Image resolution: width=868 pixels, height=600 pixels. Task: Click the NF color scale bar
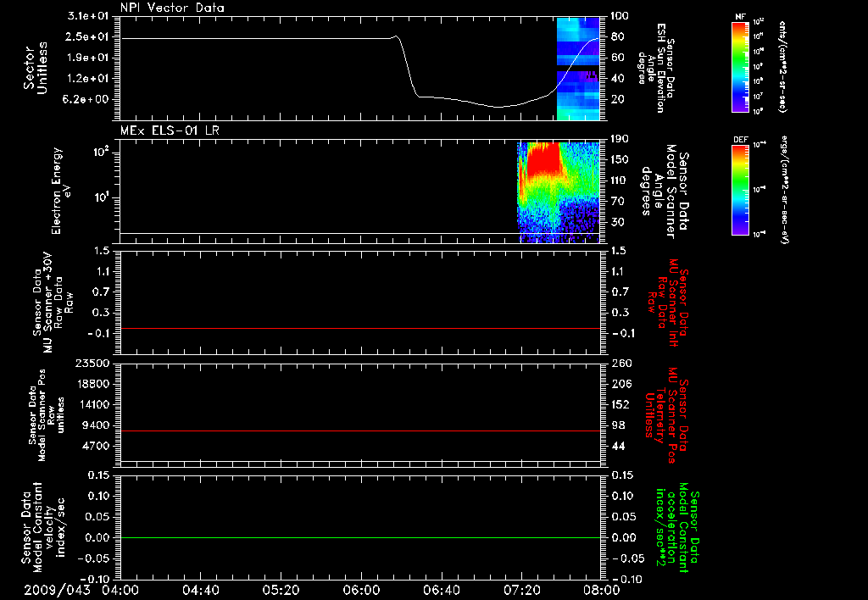(x=740, y=67)
